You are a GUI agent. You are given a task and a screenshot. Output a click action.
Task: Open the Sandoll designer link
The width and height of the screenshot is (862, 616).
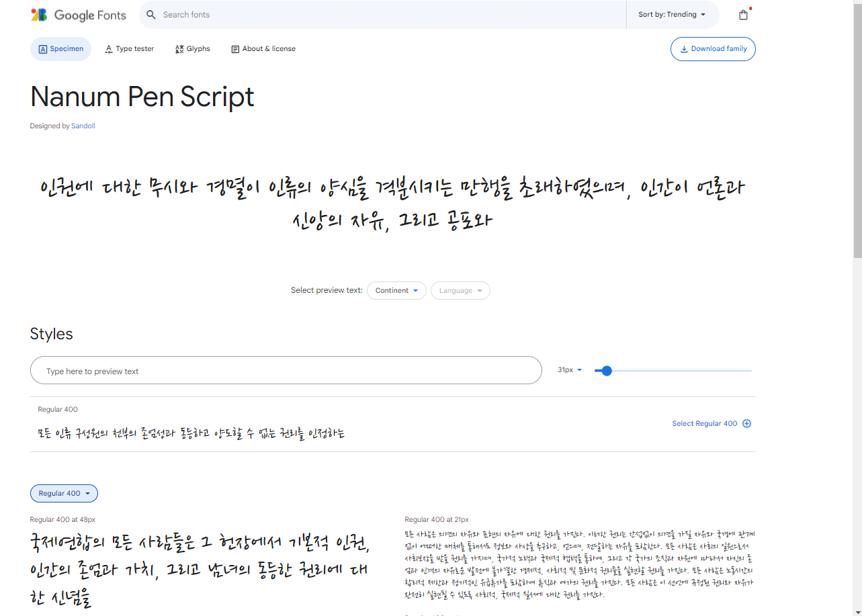coord(83,126)
